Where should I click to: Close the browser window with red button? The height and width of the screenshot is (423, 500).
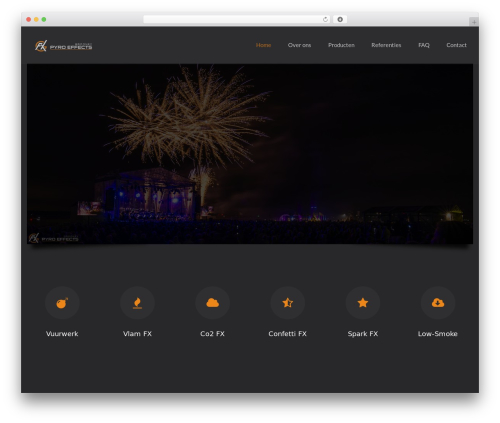[x=29, y=19]
